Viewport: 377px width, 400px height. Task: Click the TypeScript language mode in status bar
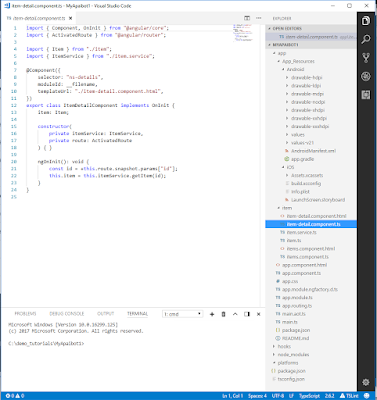pos(309,396)
